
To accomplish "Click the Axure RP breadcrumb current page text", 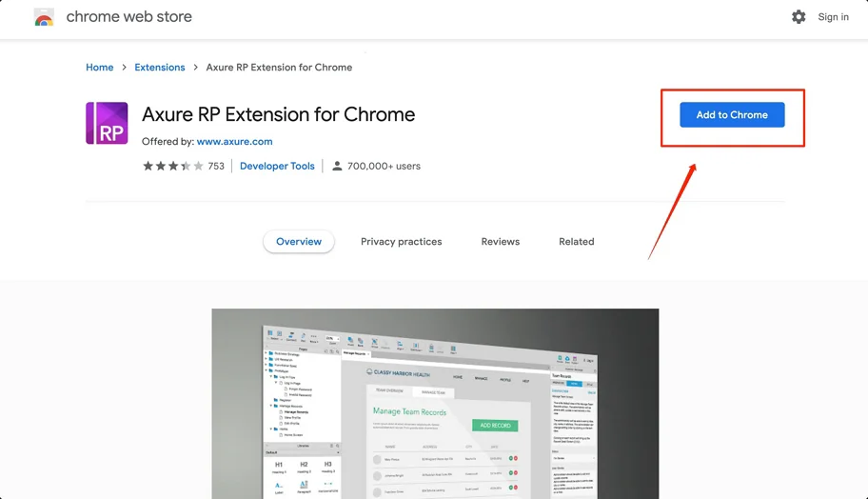I will pyautogui.click(x=279, y=67).
